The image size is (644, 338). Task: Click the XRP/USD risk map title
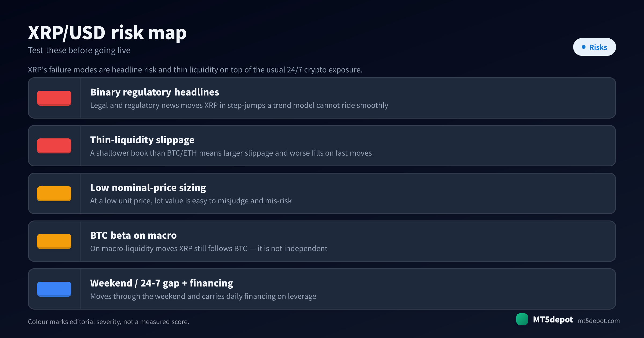(x=107, y=33)
